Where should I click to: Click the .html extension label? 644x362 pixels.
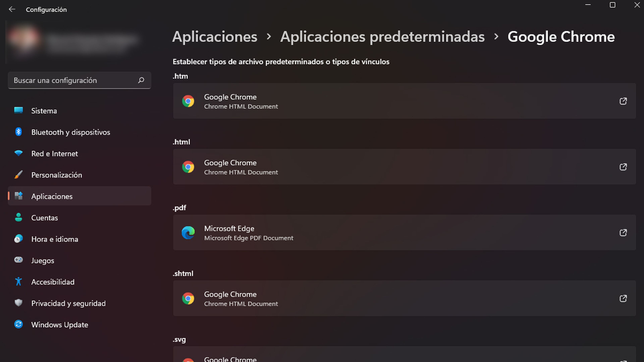coord(181,142)
